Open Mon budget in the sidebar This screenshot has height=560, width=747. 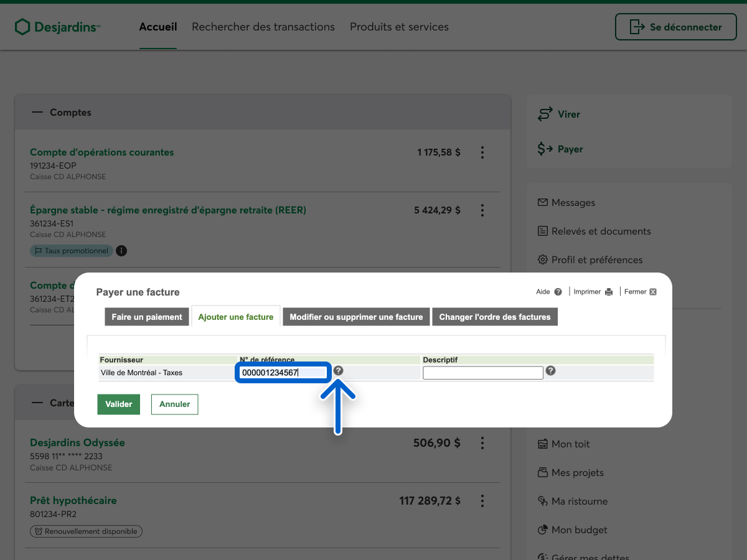[579, 530]
